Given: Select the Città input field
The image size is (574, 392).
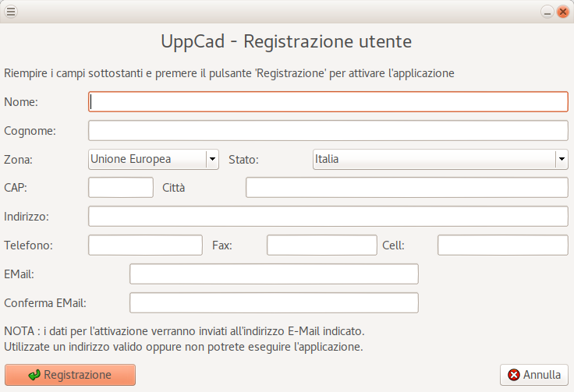Looking at the screenshot, I should coord(406,188).
